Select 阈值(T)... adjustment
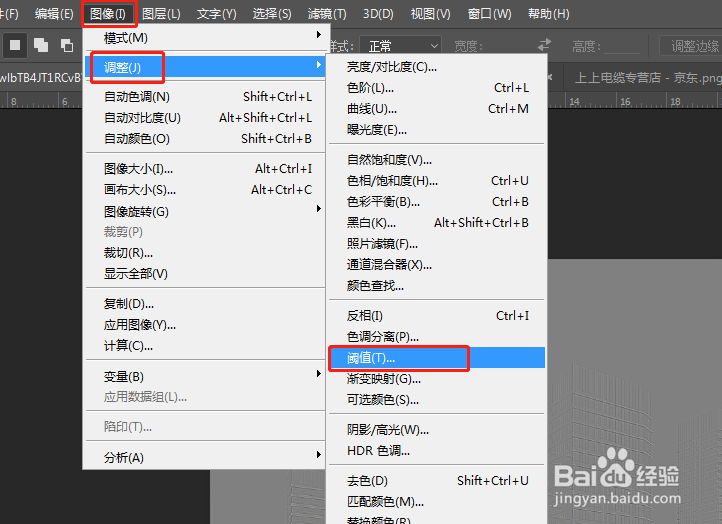 [x=437, y=358]
